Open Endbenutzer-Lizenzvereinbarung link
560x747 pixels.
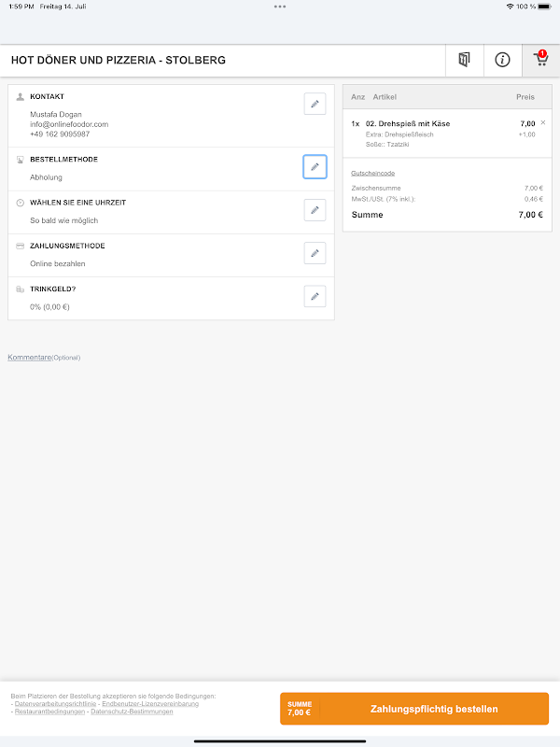pyautogui.click(x=151, y=704)
